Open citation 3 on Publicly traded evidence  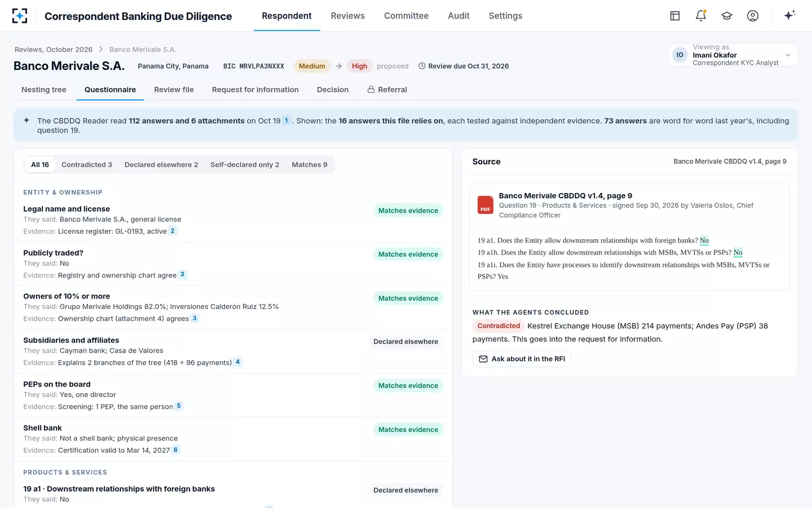[182, 274]
